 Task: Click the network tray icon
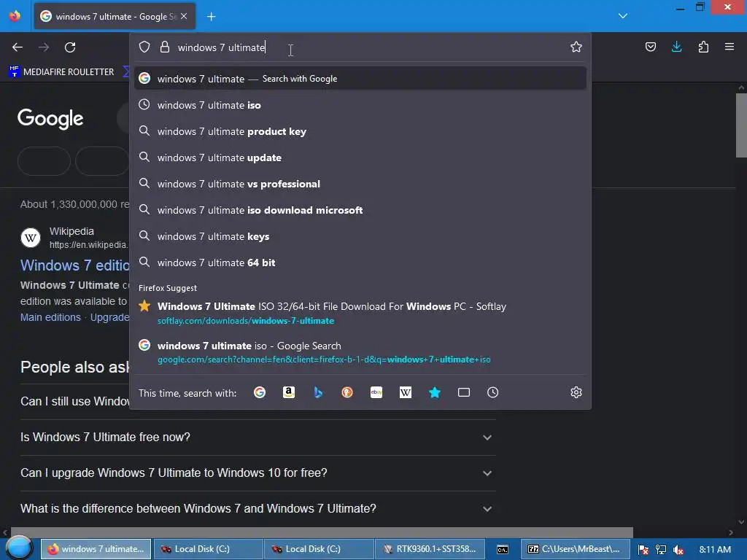pos(661,550)
